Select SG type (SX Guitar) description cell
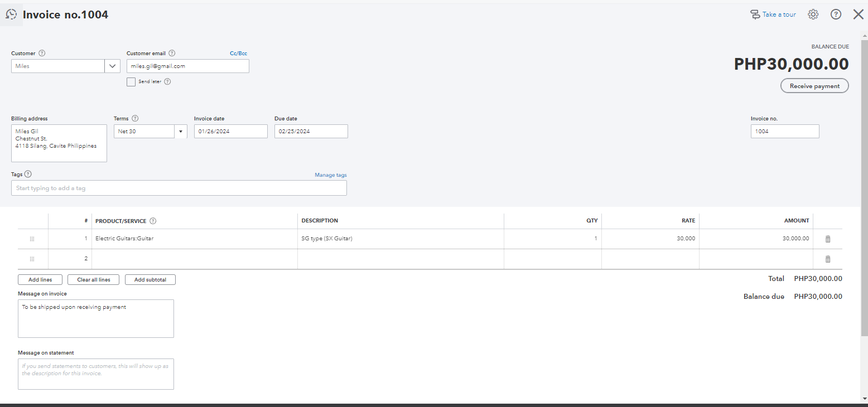Screen dimensions: 868x407 pyautogui.click(x=401, y=239)
